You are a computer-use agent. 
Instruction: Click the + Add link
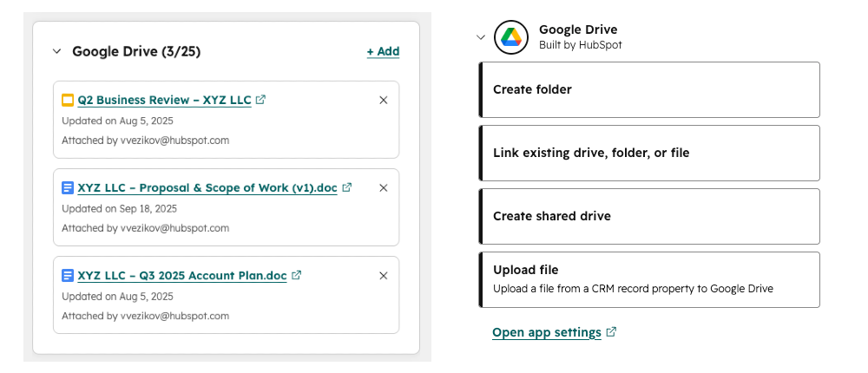click(x=383, y=51)
